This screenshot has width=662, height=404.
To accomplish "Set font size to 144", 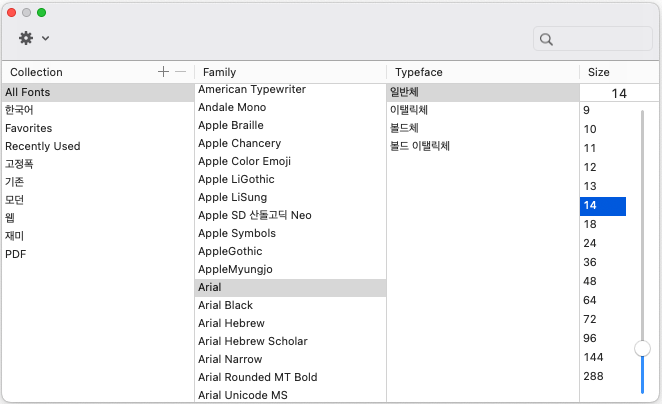I will (603, 357).
